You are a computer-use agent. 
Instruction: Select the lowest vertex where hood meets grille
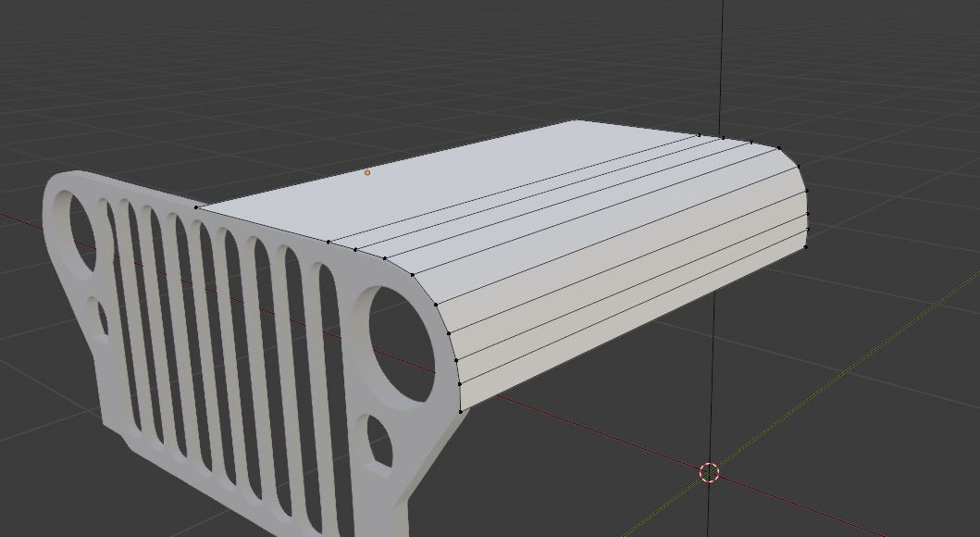461,411
